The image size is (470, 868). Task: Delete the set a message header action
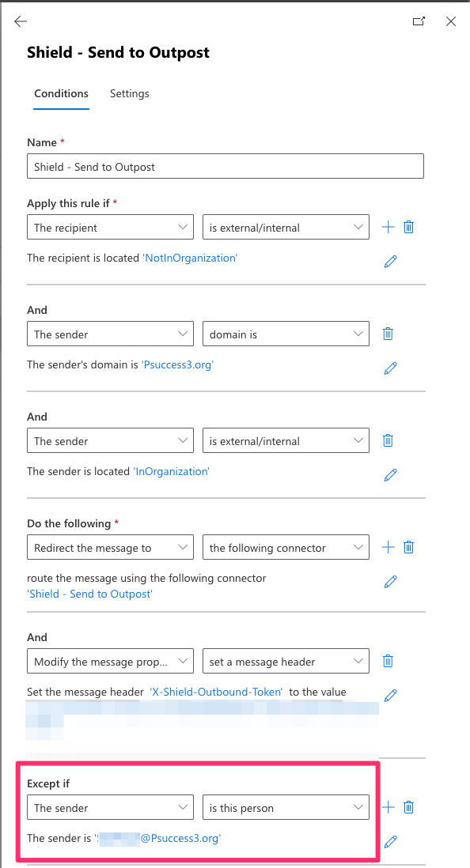click(x=389, y=661)
